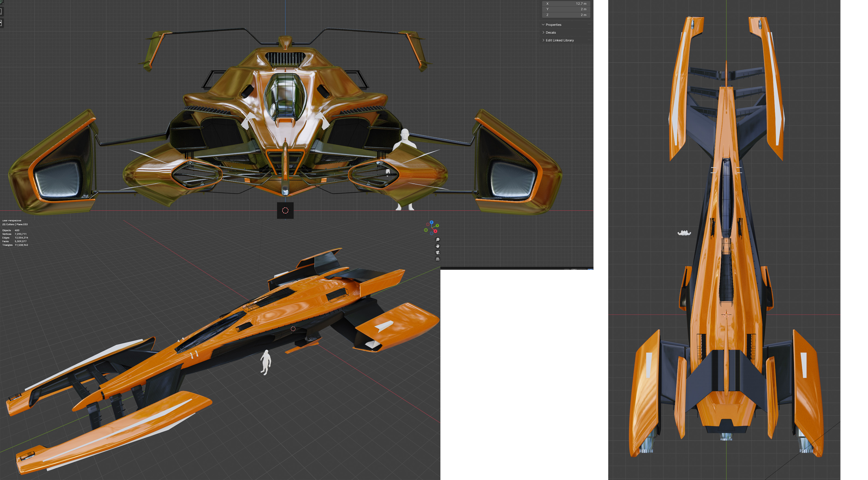Click the hollow blue negative Z gizmo circle

pyautogui.click(x=432, y=233)
